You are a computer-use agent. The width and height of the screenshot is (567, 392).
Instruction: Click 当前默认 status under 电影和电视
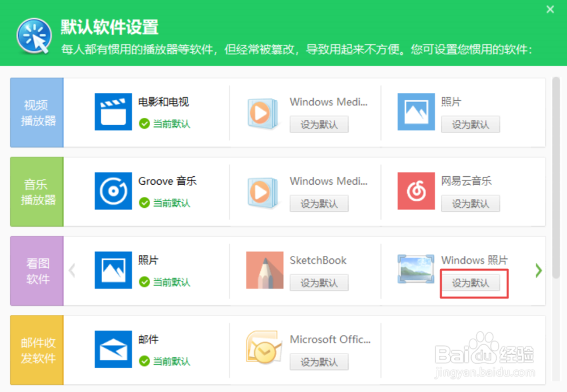tap(171, 124)
